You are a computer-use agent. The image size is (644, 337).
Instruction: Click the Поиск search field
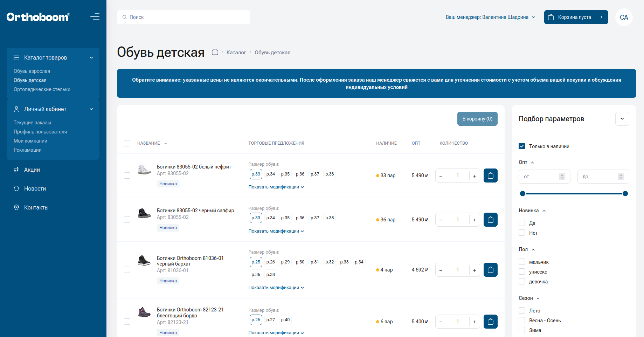point(183,17)
